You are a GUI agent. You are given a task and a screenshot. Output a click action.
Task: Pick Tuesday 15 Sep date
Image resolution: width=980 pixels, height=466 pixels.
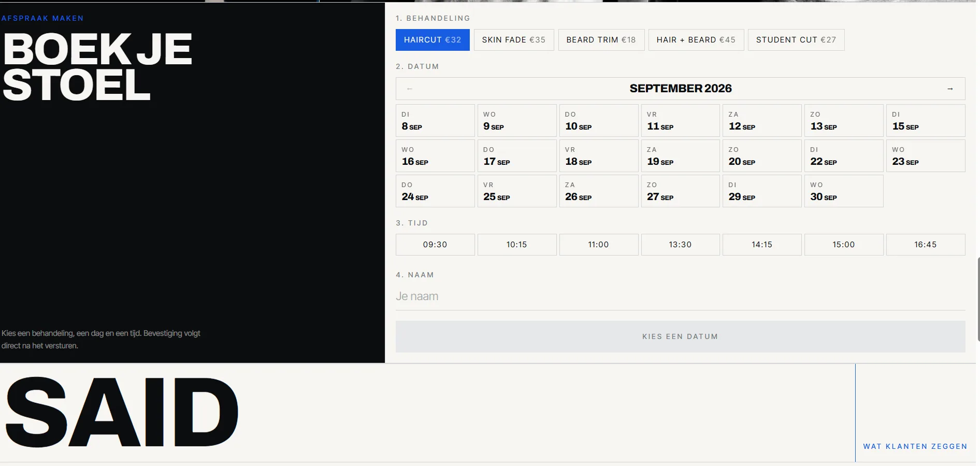click(926, 121)
